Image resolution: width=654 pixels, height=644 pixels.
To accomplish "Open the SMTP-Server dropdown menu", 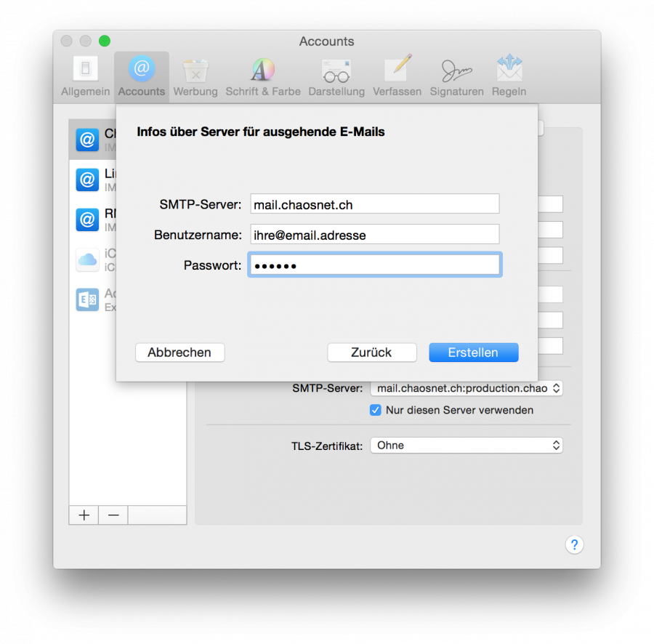I will tap(466, 388).
